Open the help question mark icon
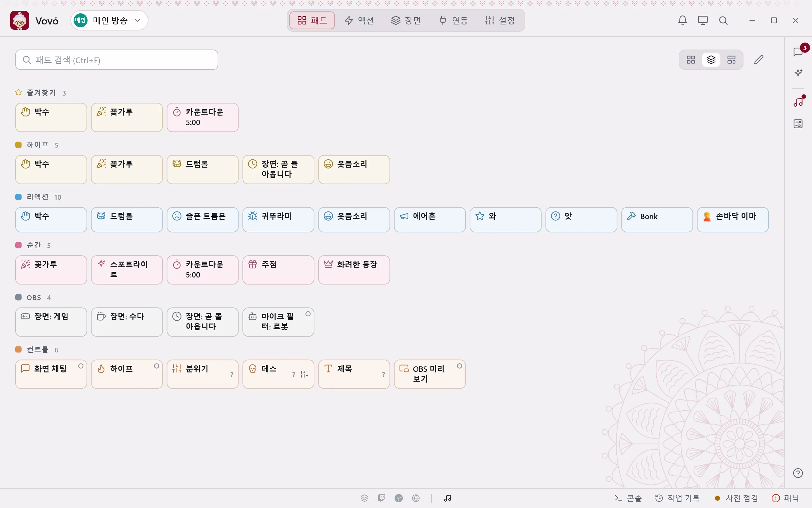The image size is (812, 508). tap(798, 473)
